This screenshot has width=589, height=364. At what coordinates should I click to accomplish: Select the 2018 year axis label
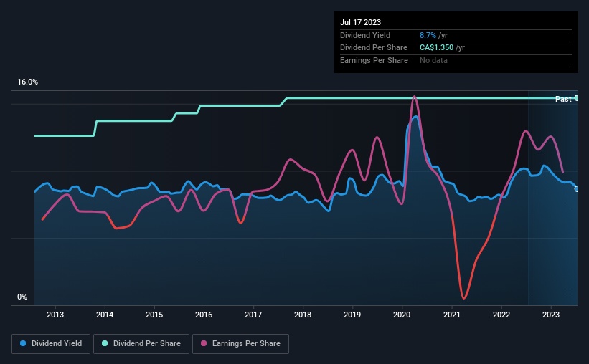point(303,315)
